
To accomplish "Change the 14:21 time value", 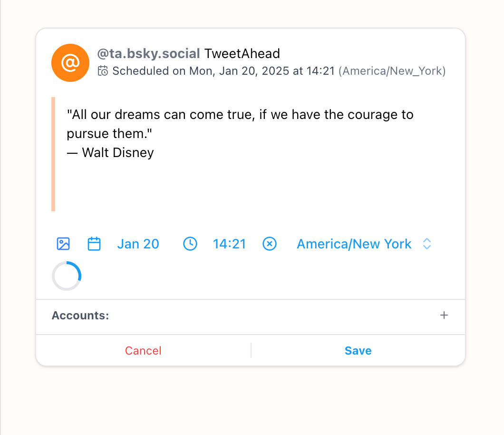I will (229, 244).
